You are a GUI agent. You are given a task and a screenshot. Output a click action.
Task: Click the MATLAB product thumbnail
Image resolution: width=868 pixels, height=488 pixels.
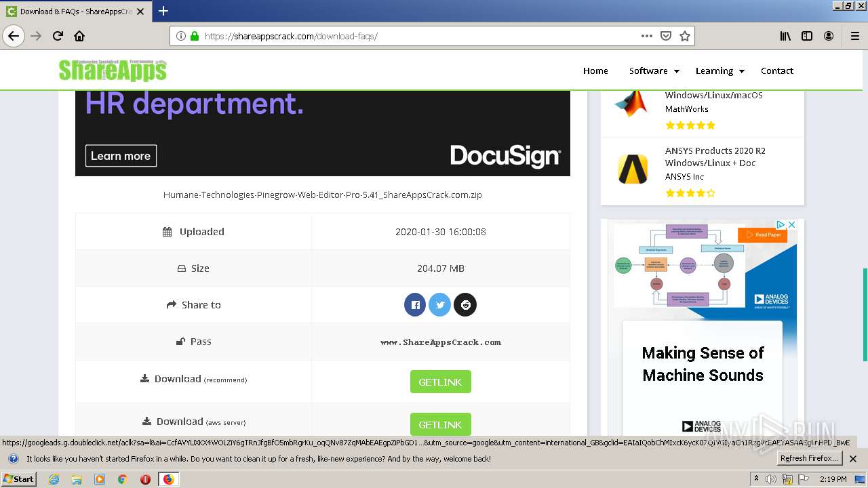click(631, 103)
